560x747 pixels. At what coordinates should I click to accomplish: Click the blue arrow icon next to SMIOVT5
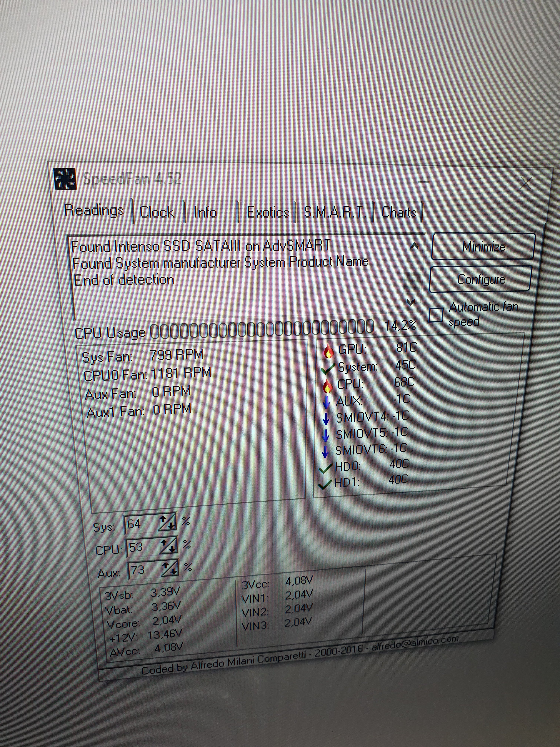(x=326, y=436)
